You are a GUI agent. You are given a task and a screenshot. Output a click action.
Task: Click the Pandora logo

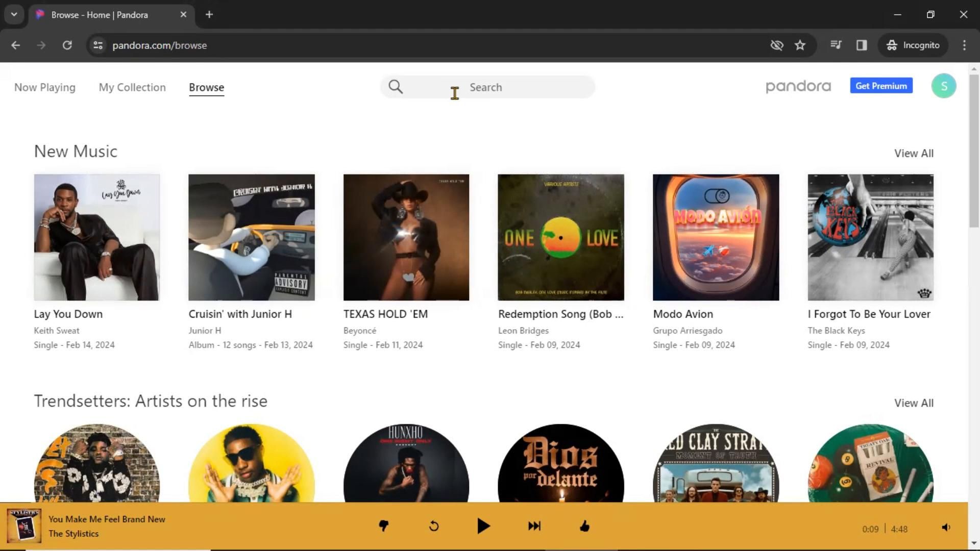[x=798, y=87]
